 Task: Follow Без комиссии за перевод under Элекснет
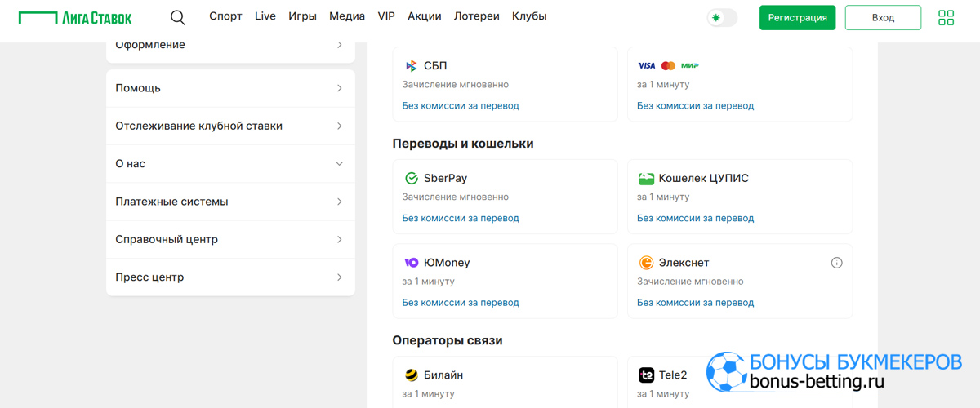pos(696,303)
